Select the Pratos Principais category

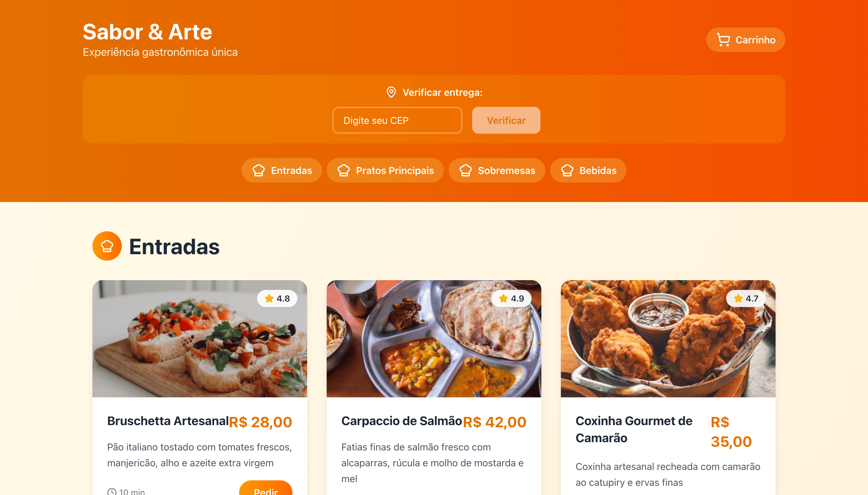pyautogui.click(x=385, y=170)
